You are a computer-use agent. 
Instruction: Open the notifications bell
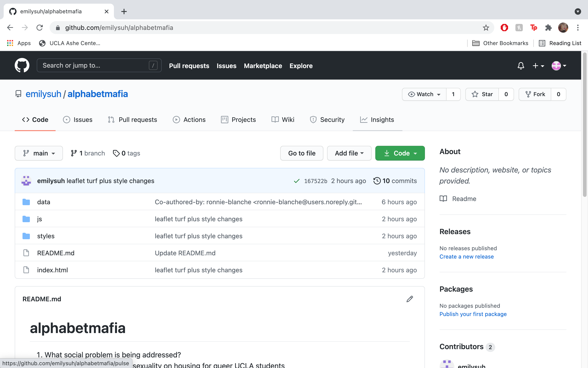521,66
